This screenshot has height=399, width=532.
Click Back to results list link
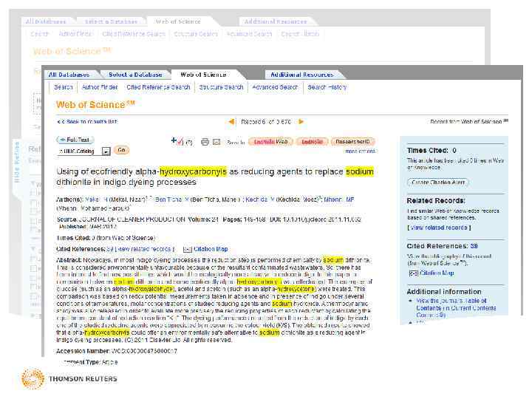coord(87,122)
